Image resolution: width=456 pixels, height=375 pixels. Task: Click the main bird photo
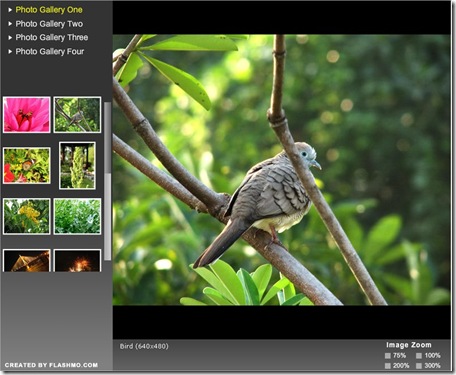click(281, 170)
